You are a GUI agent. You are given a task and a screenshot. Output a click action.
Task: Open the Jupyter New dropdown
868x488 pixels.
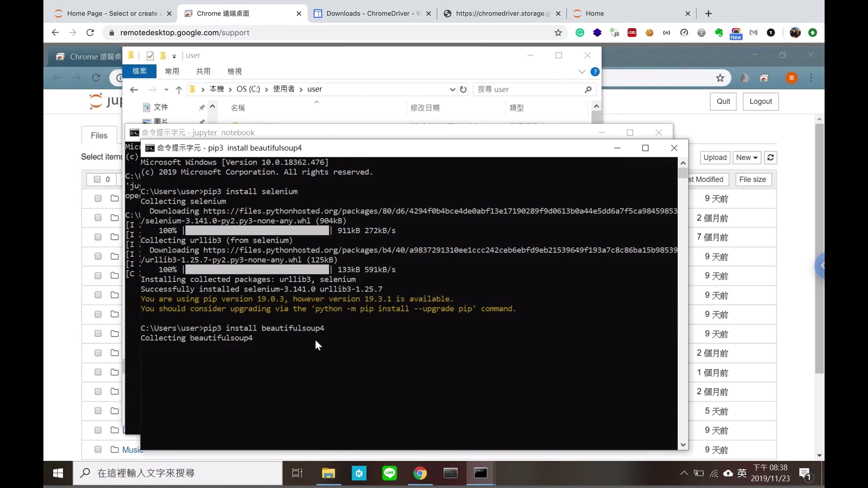(x=746, y=157)
